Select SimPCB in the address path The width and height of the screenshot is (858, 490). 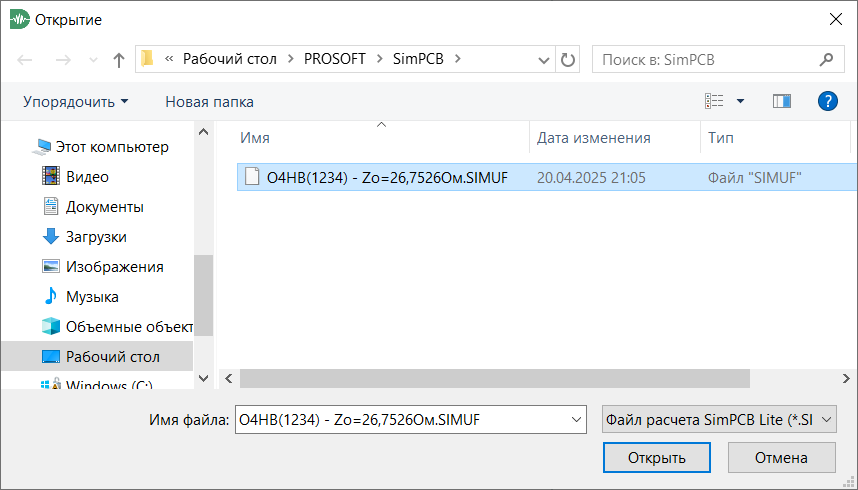click(x=418, y=59)
